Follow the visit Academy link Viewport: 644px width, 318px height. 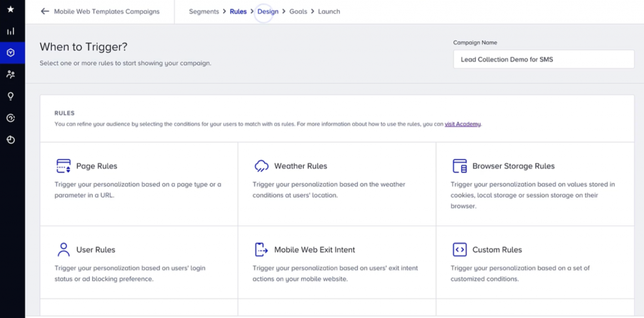463,124
